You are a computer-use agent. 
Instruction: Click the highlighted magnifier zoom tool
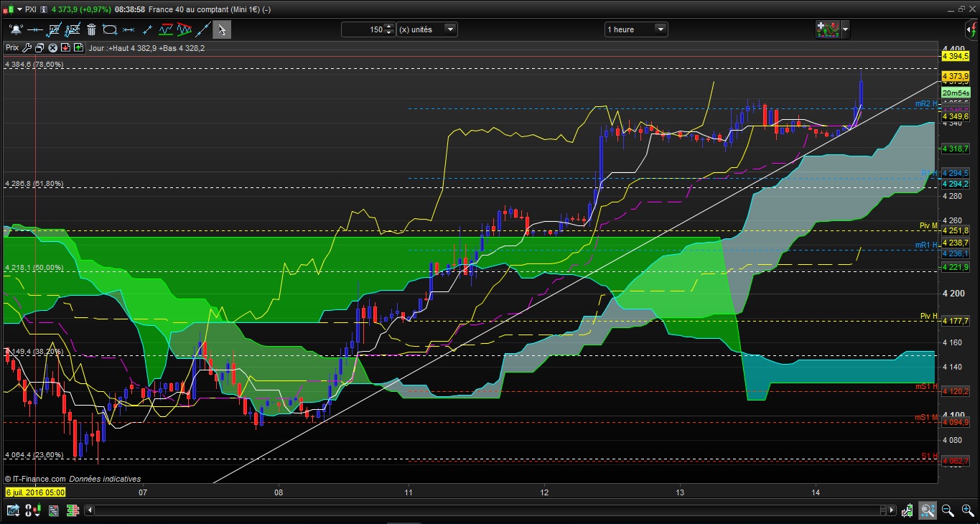927,511
